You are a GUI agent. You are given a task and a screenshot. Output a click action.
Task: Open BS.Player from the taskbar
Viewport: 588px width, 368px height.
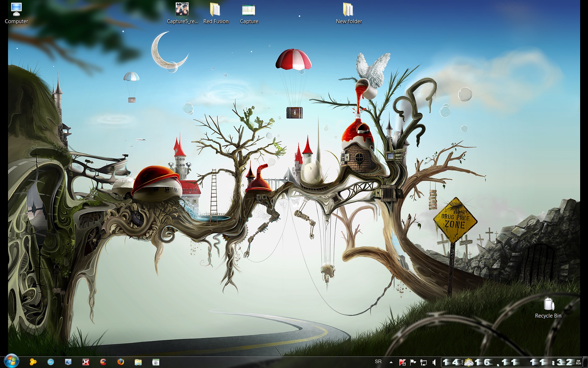pos(51,362)
